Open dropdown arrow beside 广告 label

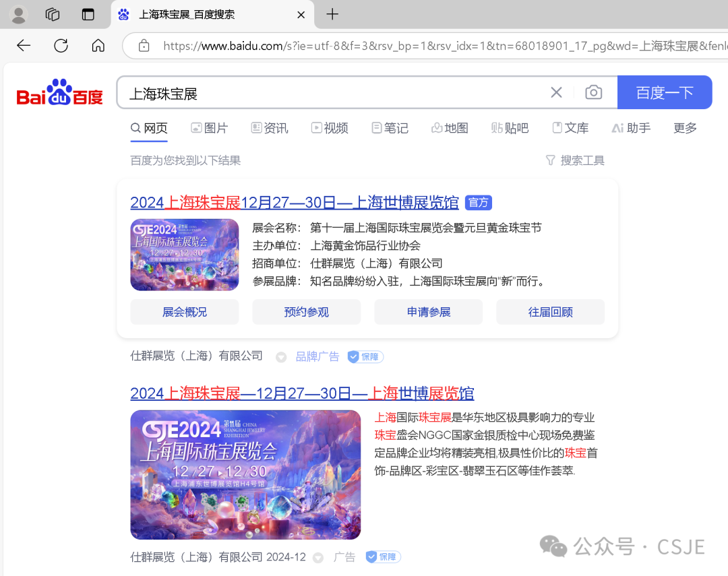(317, 556)
